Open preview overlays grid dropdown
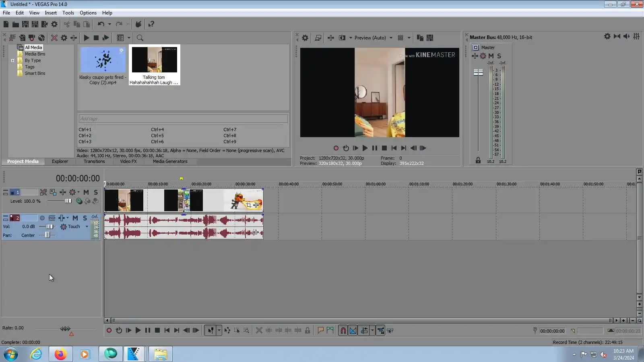This screenshot has height=362, width=644. pyautogui.click(x=409, y=38)
